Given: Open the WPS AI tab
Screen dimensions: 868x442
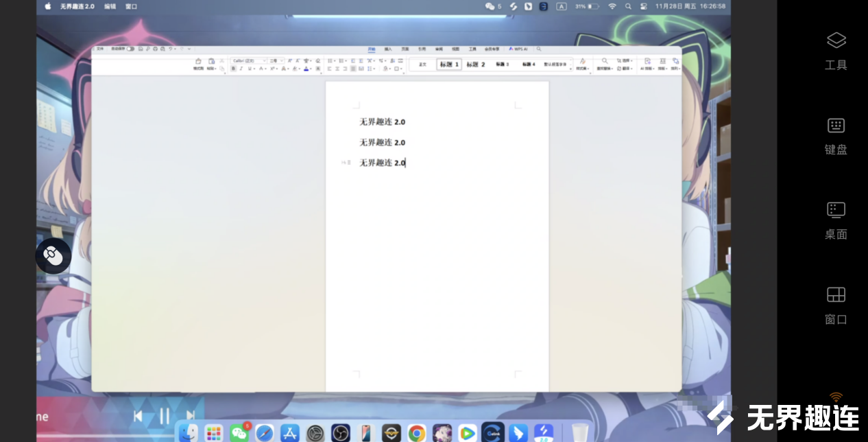Looking at the screenshot, I should coord(518,49).
